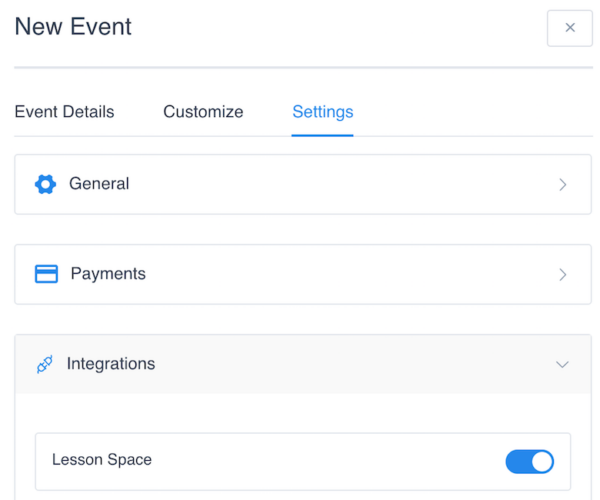Click the gear icon beside General
This screenshot has width=600, height=500.
pos(45,184)
